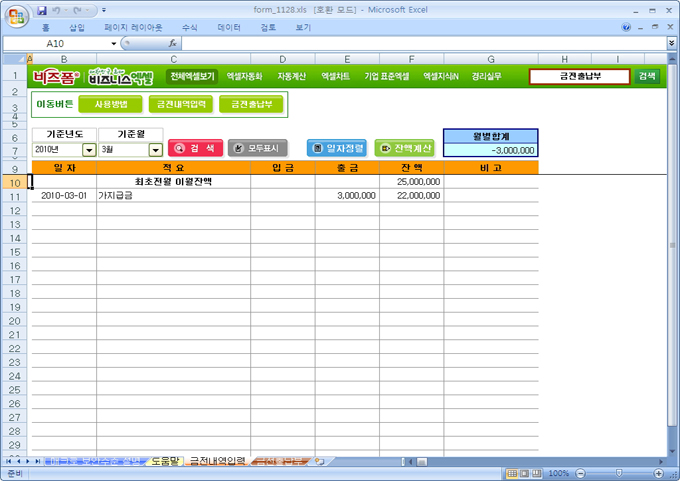Image resolution: width=680 pixels, height=481 pixels.
Task: Switch to the 도움말 sheet tab
Action: (x=165, y=461)
